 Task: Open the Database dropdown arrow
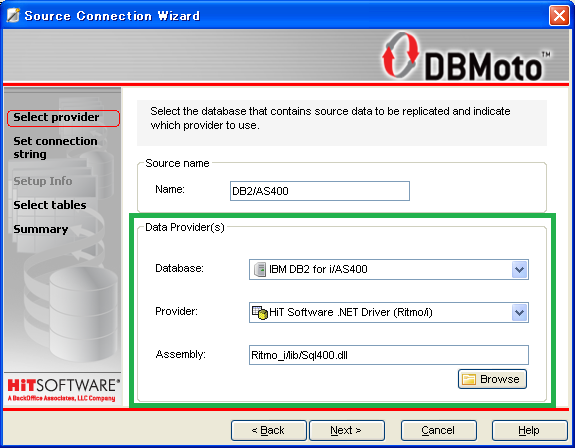pyautogui.click(x=519, y=269)
